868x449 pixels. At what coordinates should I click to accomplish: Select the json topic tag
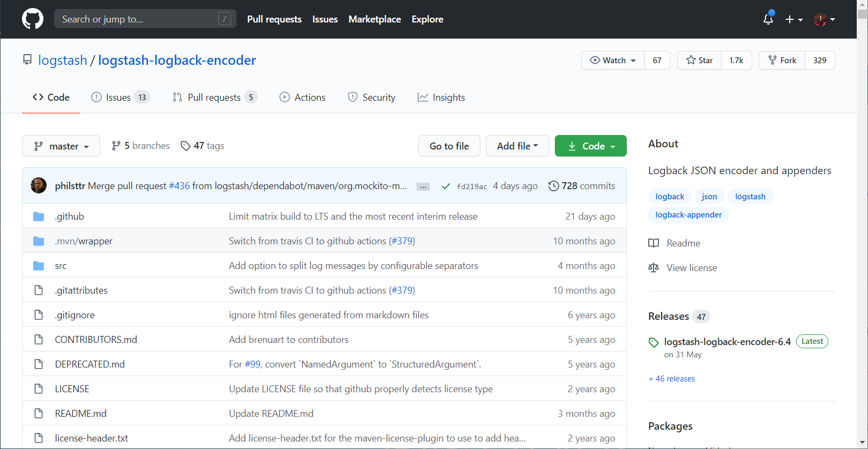(709, 197)
